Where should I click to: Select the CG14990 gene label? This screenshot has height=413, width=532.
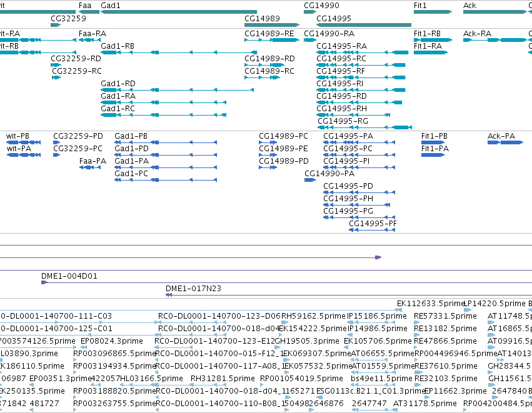point(321,6)
